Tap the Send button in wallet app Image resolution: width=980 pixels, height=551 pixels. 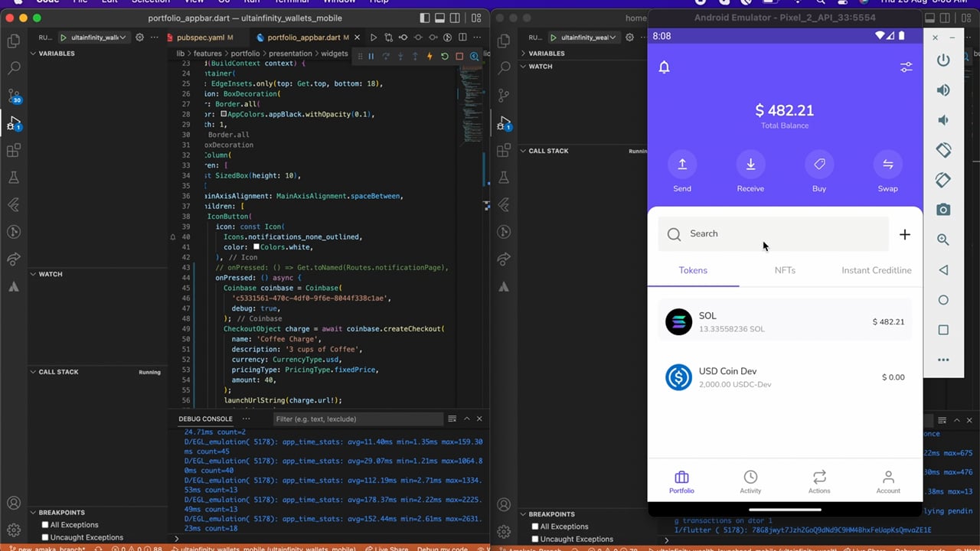click(682, 172)
